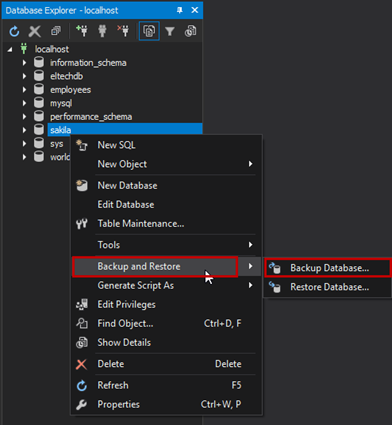Select employees database

(70, 90)
